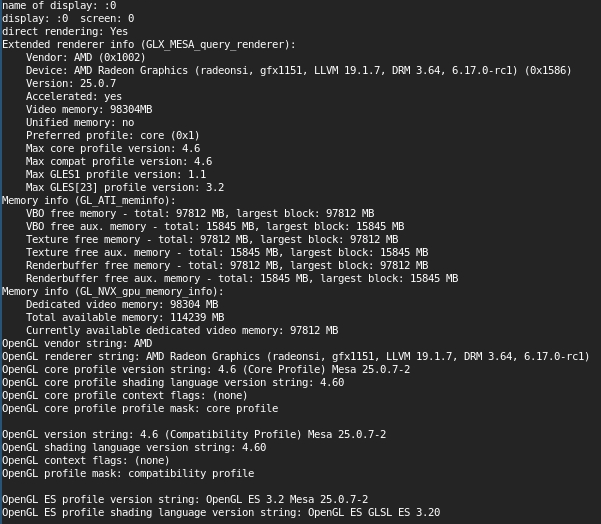Click the 'direct rendering: Yes' line
The height and width of the screenshot is (524, 601).
coord(65,31)
